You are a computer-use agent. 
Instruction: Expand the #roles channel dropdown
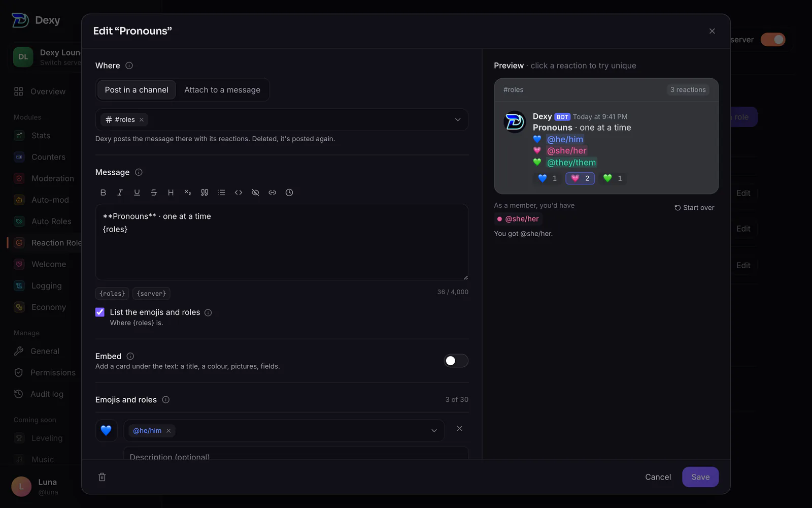point(458,120)
